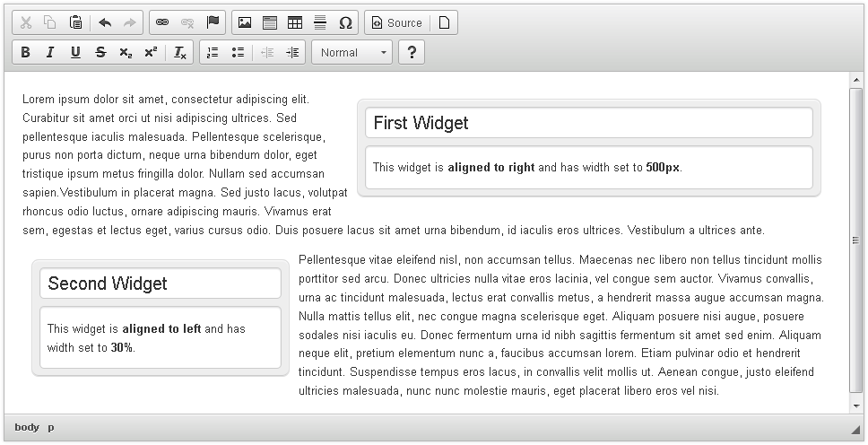The width and height of the screenshot is (868, 445).
Task: Toggle subscript formatting
Action: (x=126, y=52)
